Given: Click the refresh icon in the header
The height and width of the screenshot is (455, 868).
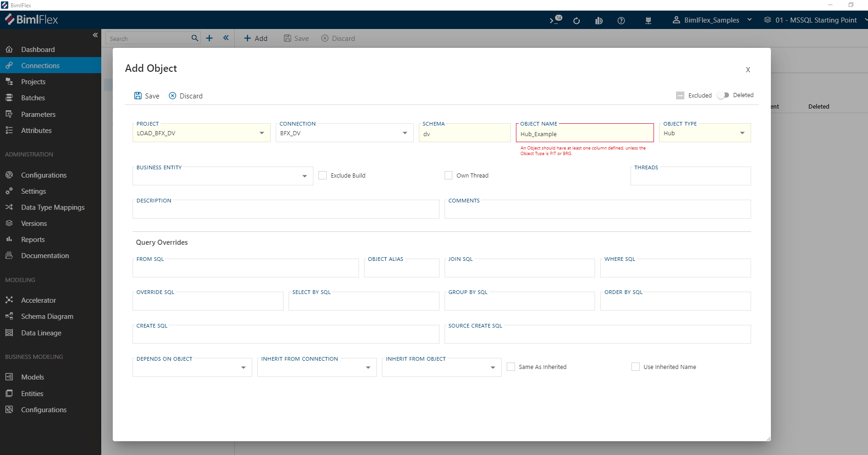Looking at the screenshot, I should pos(577,20).
